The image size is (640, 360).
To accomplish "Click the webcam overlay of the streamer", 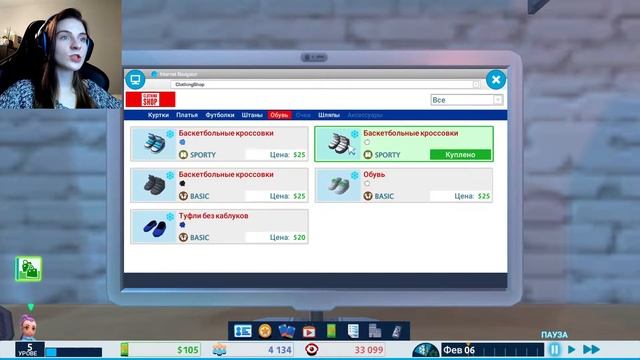I will [60, 54].
